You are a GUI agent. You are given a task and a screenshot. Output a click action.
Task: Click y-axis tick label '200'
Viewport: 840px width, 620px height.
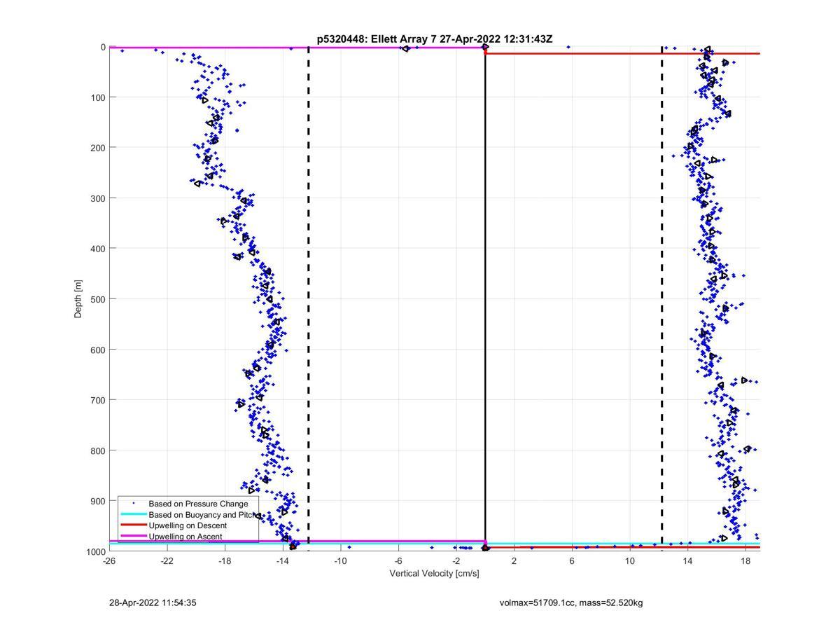coord(97,148)
